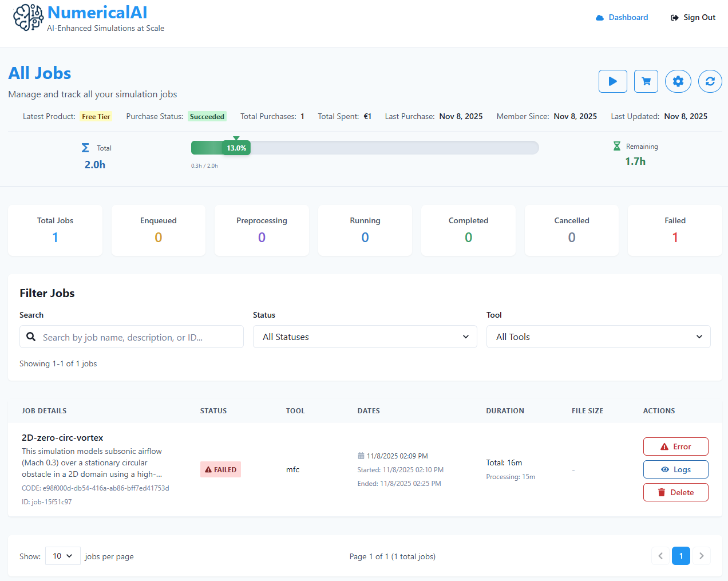Click the NumericalAI brain logo

pos(28,17)
